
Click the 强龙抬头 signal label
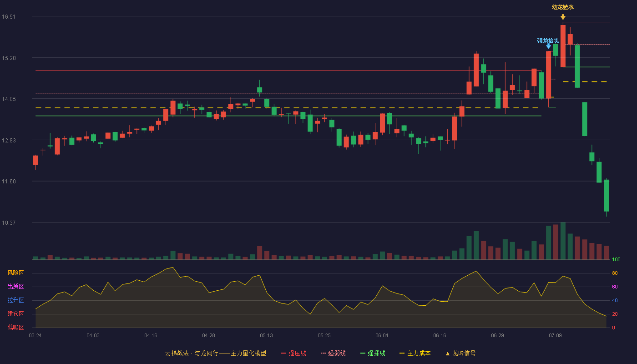(x=548, y=41)
